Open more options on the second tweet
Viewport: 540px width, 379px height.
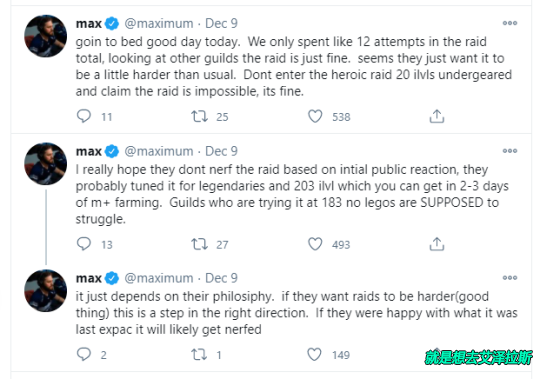[x=510, y=151]
